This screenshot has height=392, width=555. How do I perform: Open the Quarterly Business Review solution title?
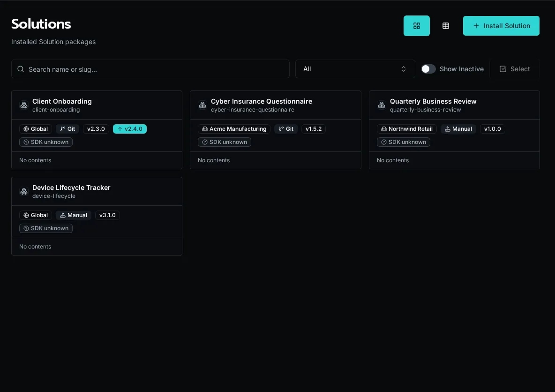click(433, 101)
